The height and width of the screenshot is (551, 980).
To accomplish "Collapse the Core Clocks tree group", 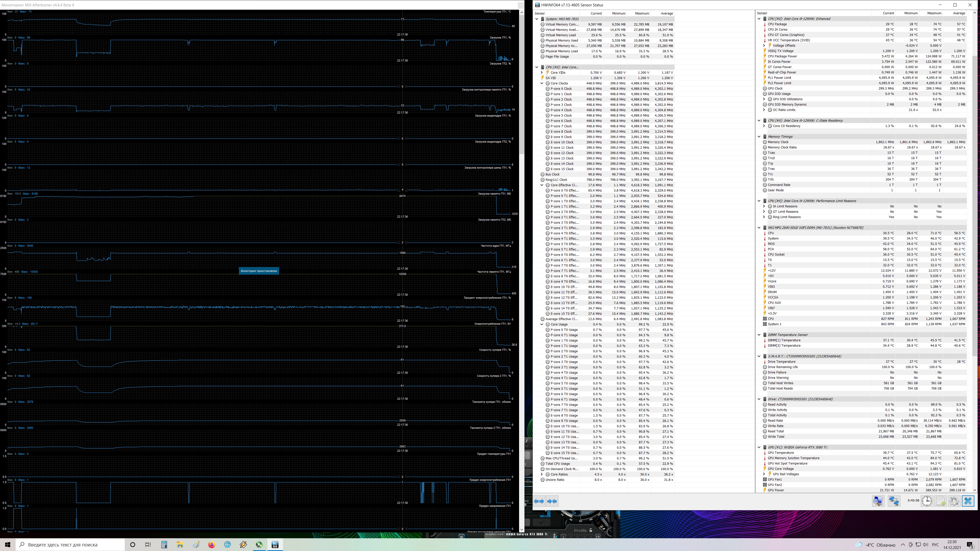I will 542,83.
